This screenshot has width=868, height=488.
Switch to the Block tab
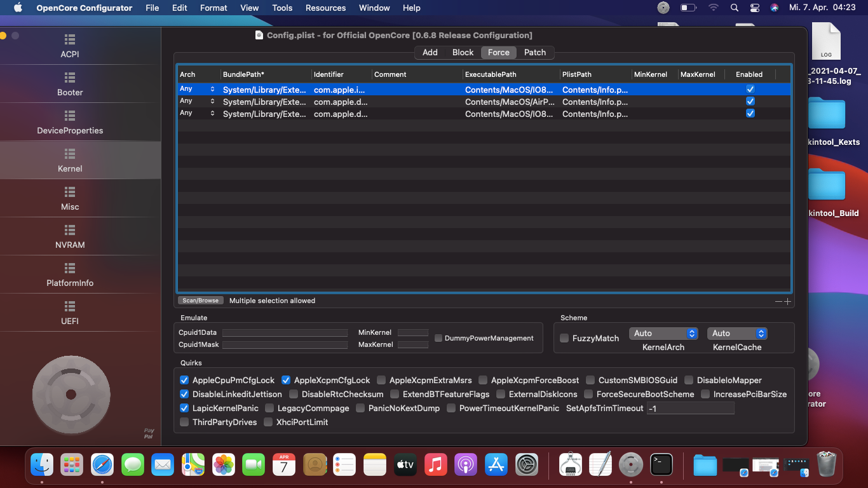pyautogui.click(x=463, y=53)
